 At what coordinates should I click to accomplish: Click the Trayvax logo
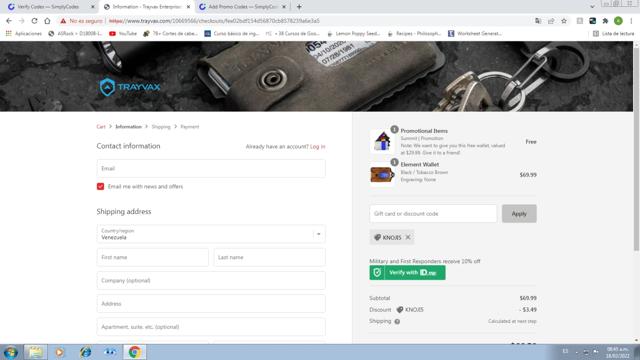click(x=130, y=87)
